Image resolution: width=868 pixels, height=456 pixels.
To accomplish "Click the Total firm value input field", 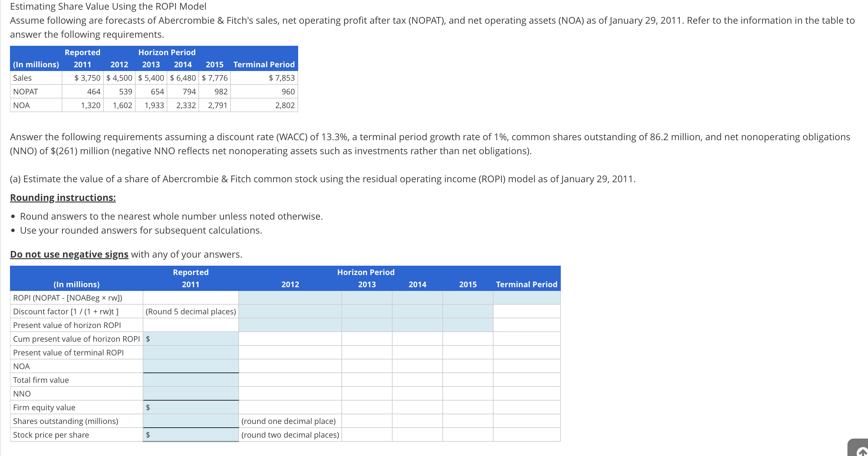I will tap(191, 380).
